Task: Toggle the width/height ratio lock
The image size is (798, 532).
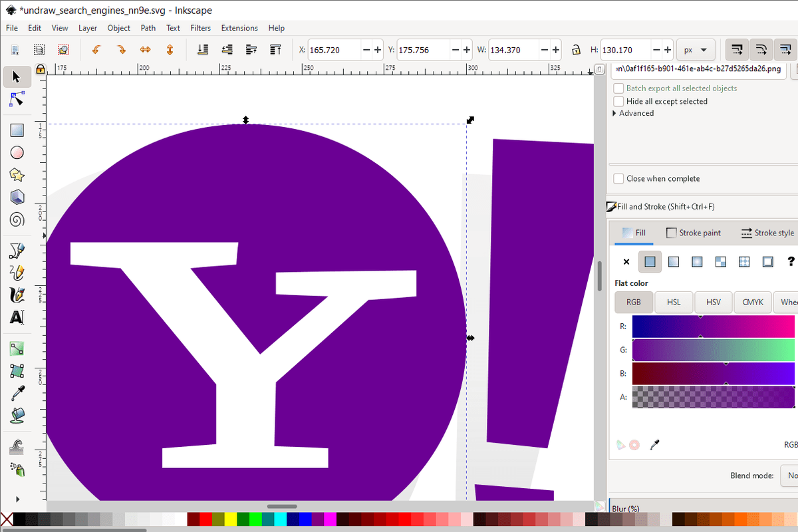Action: (x=576, y=50)
